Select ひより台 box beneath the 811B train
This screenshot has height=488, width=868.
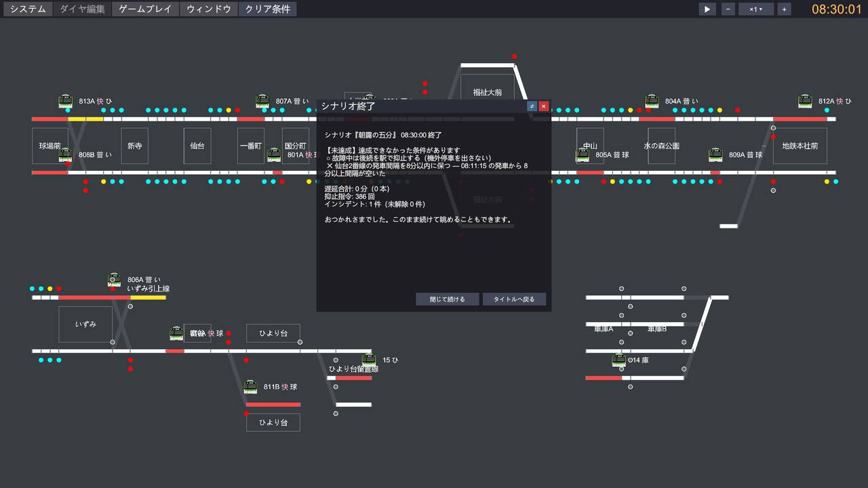click(273, 422)
